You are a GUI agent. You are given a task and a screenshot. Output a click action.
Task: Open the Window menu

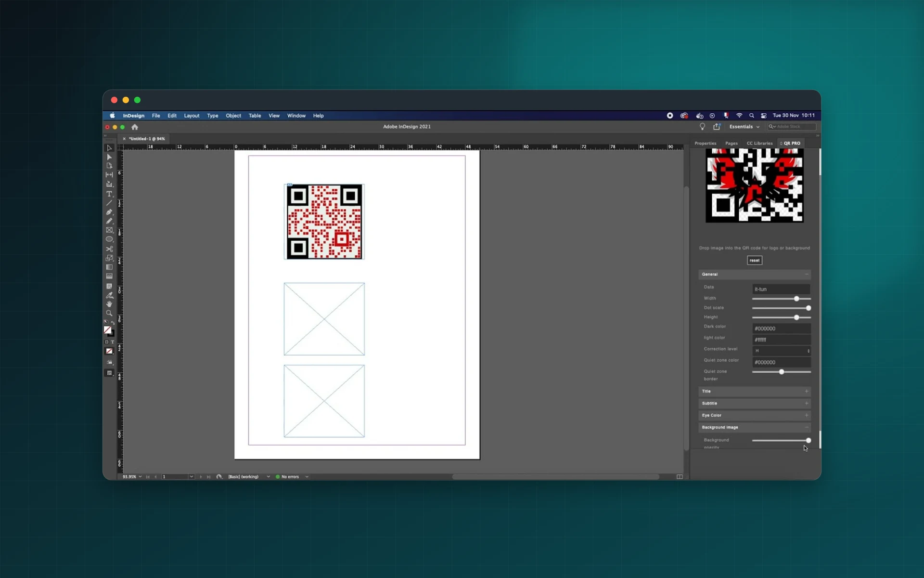pyautogui.click(x=296, y=116)
